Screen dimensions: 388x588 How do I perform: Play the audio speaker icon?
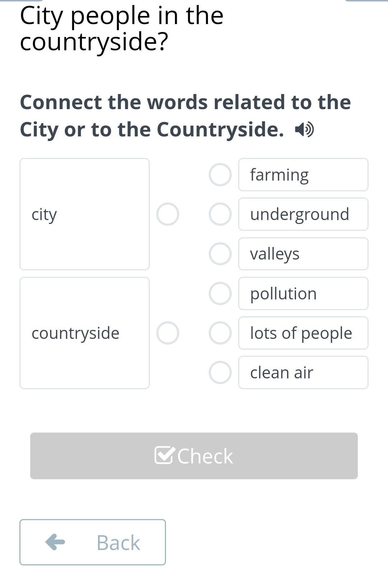coord(304,130)
